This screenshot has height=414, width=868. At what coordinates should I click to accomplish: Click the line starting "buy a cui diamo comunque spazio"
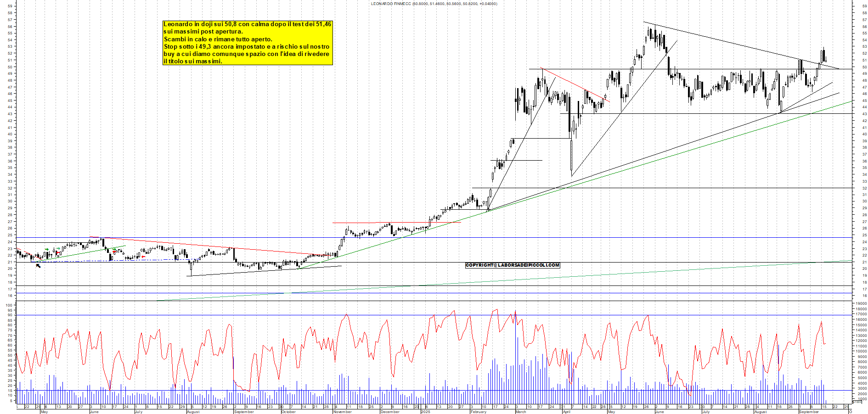click(247, 54)
